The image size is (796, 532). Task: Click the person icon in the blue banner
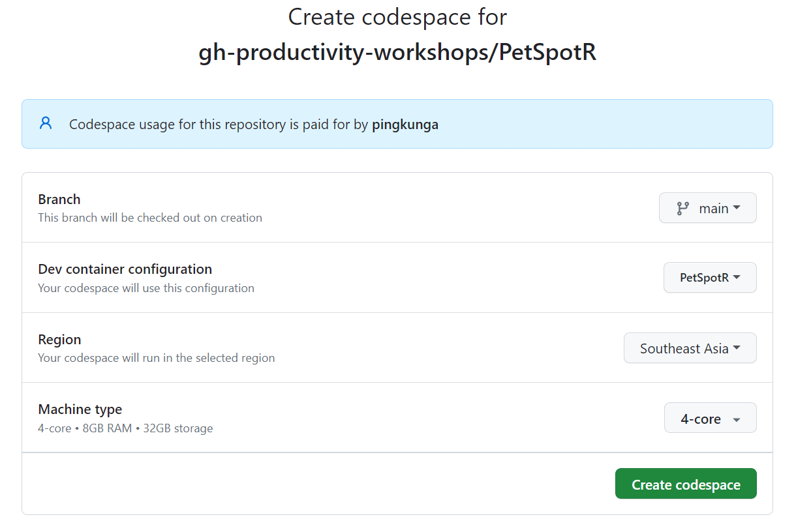coord(45,123)
